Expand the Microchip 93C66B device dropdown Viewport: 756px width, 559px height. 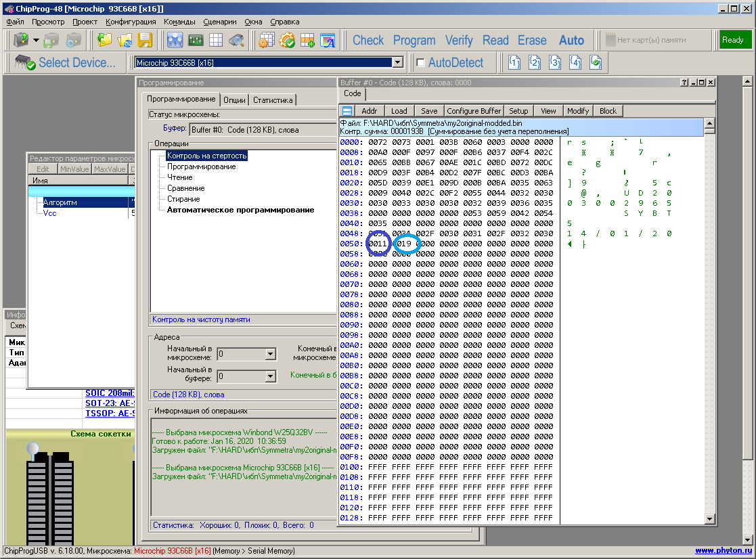pyautogui.click(x=398, y=63)
